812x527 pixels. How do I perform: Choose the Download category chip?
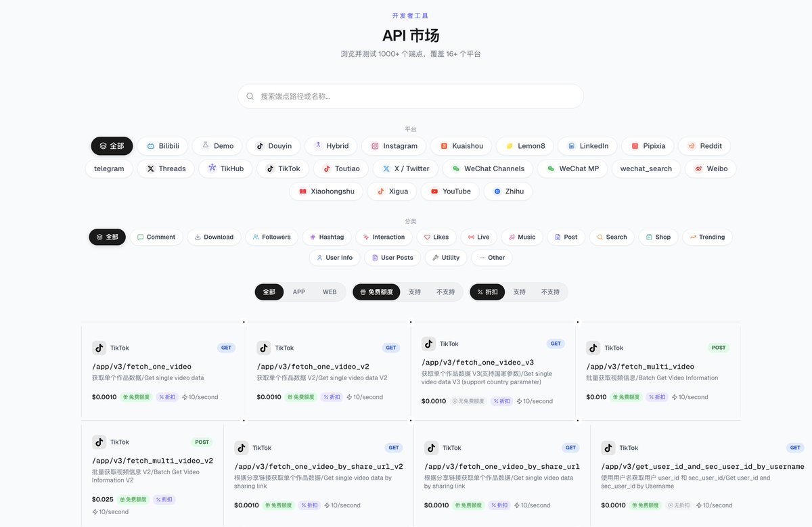(214, 237)
